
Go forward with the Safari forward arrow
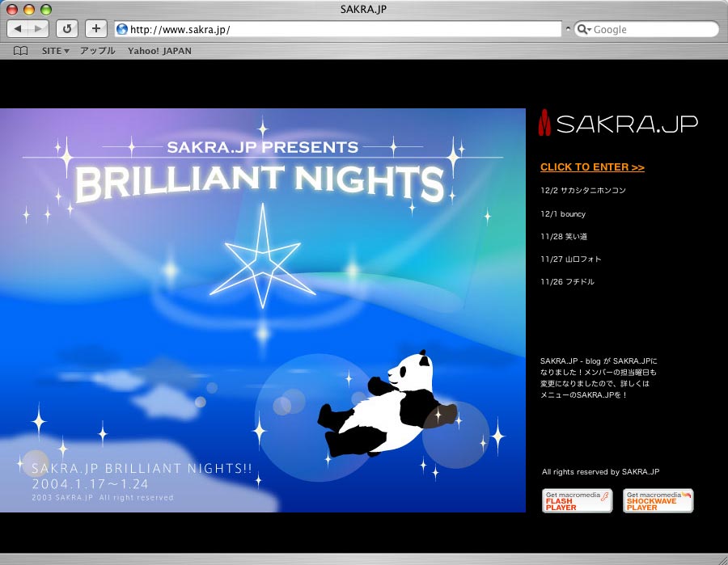pos(37,29)
